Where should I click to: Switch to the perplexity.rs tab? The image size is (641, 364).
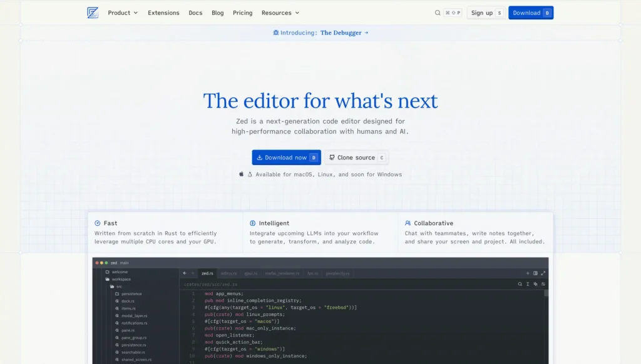(x=337, y=273)
